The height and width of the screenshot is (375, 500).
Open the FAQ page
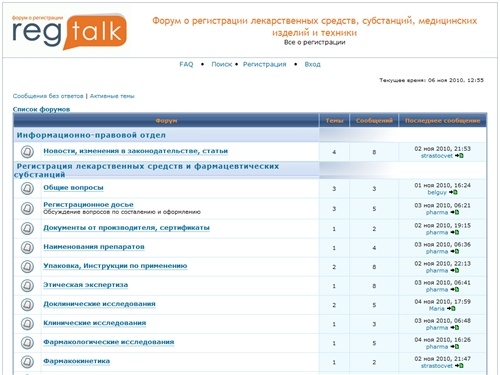[x=186, y=64]
